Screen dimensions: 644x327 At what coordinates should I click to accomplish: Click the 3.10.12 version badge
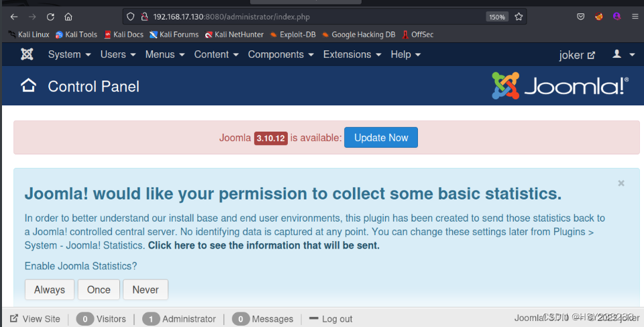click(x=270, y=138)
